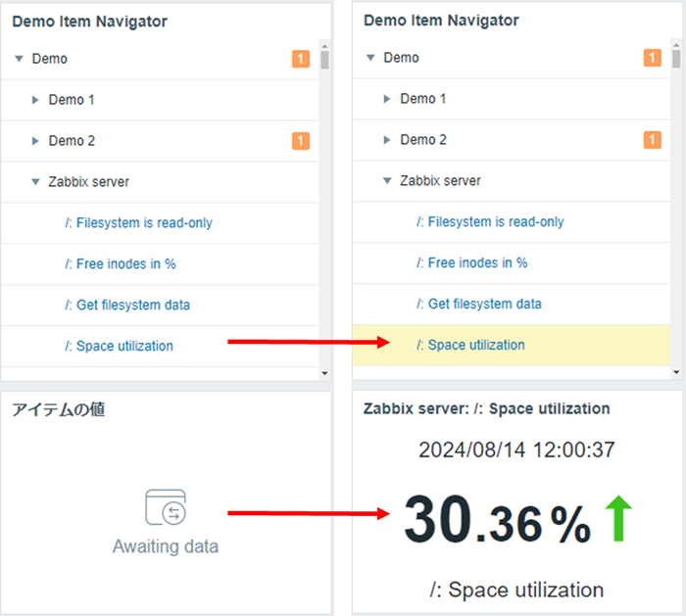The width and height of the screenshot is (686, 616).
Task: Click the scroll-down arrow of the right navigator
Action: pyautogui.click(x=676, y=372)
